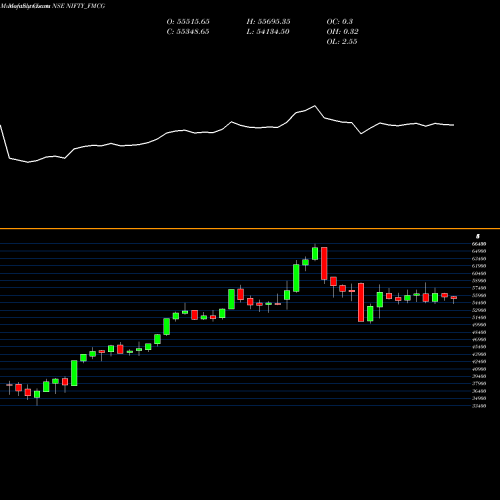This screenshot has width=500, height=500.
Task: Click the highest green candlestick at the peak
Action: (315, 253)
